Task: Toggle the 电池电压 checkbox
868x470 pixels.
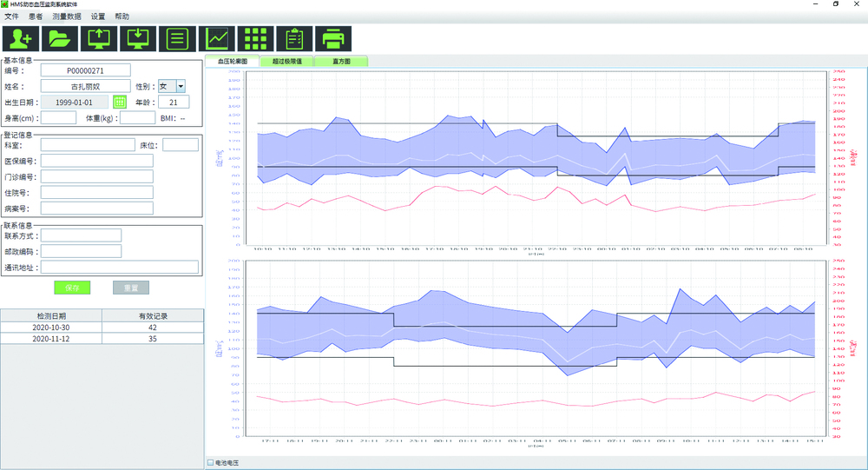Action: pos(210,462)
